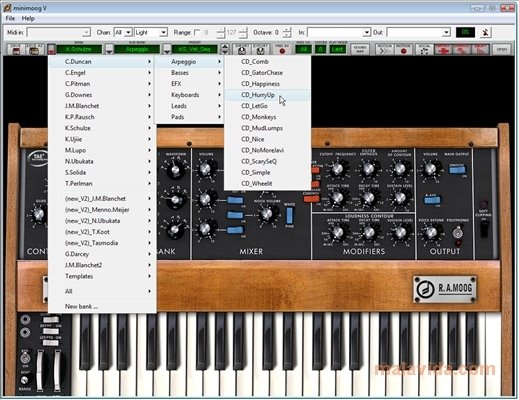Click the Sound Map button
This screenshot has width=519, height=400.
(360, 49)
